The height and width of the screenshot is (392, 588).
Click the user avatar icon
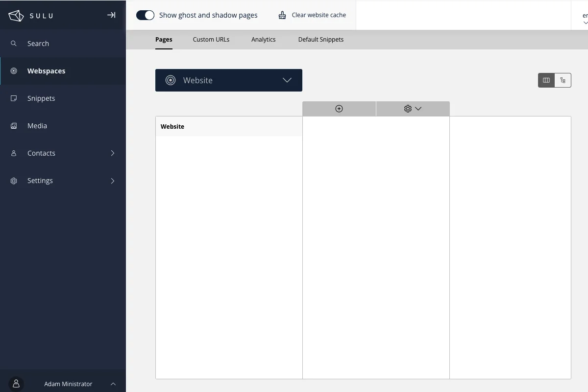click(x=16, y=384)
